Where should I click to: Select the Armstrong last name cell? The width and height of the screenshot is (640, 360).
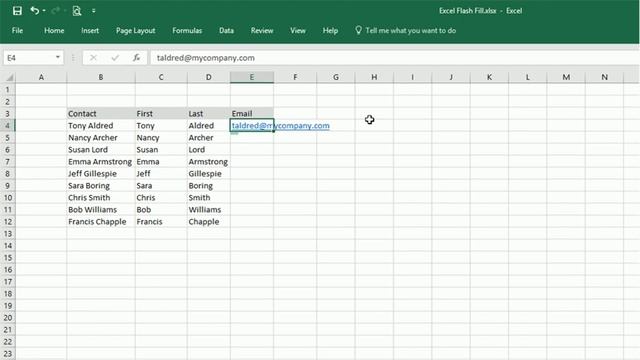coord(209,162)
